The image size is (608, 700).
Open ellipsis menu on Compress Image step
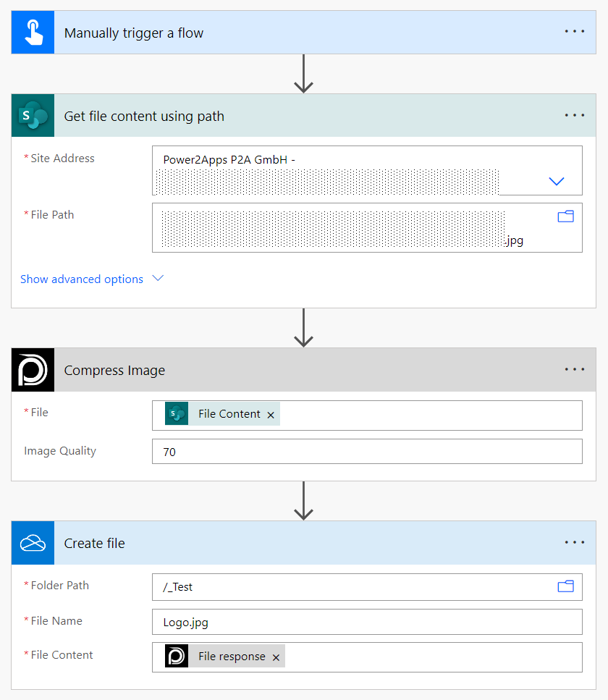(x=574, y=369)
